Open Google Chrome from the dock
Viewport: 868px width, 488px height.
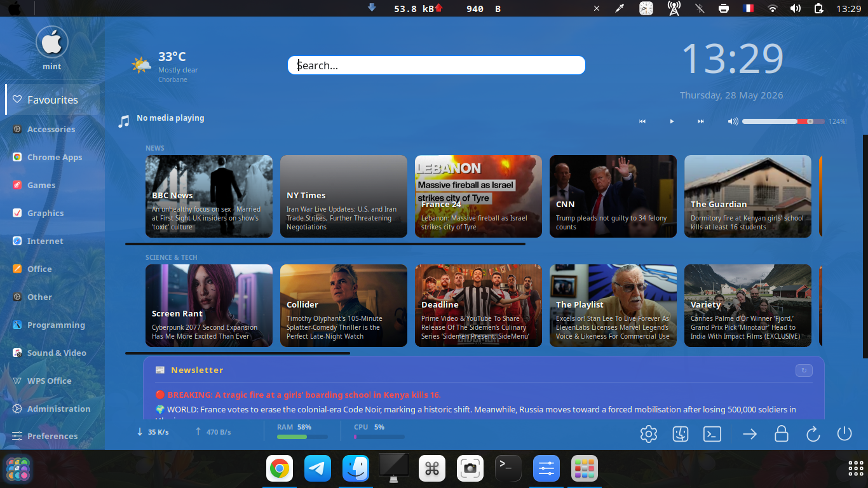pyautogui.click(x=280, y=469)
